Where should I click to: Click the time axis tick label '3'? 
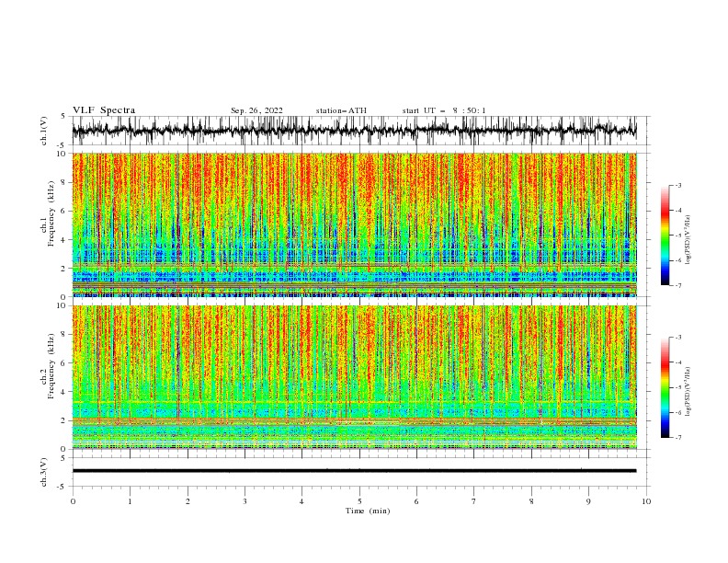pos(245,501)
